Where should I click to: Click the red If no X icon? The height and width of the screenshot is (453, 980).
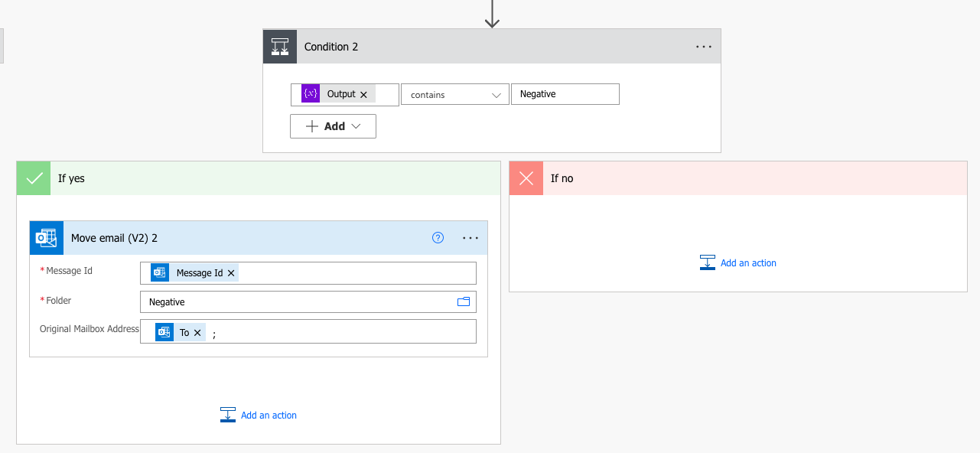(526, 178)
